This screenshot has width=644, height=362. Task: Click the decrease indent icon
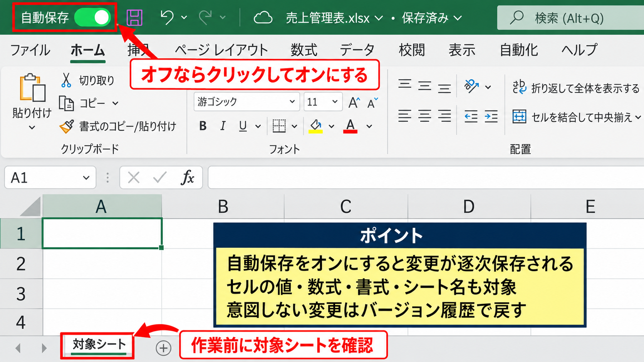[x=471, y=116]
